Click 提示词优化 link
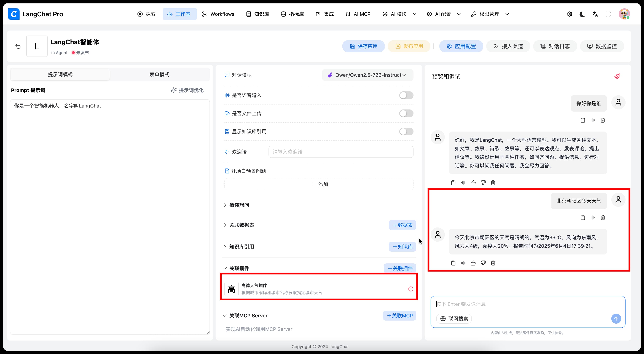This screenshot has height=354, width=644. (x=187, y=90)
